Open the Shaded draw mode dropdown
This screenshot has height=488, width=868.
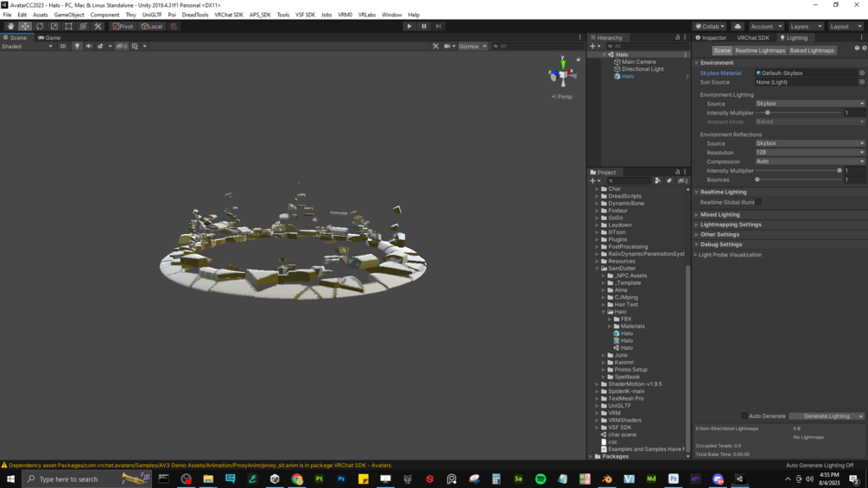(x=27, y=46)
